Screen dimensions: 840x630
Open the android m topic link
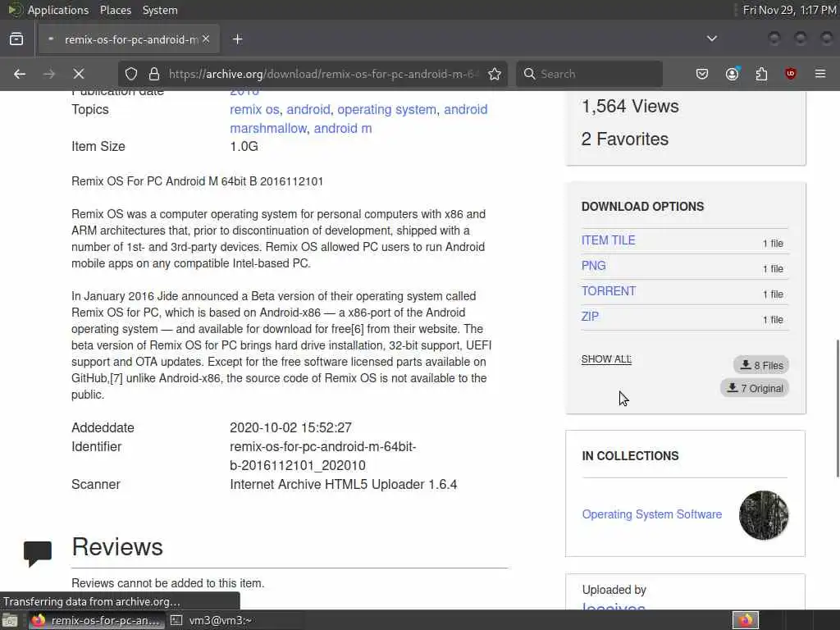[343, 129]
